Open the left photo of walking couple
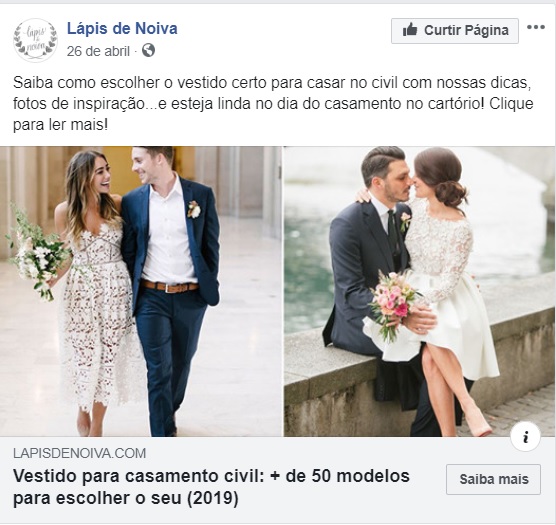This screenshot has height=525, width=556. [141, 291]
